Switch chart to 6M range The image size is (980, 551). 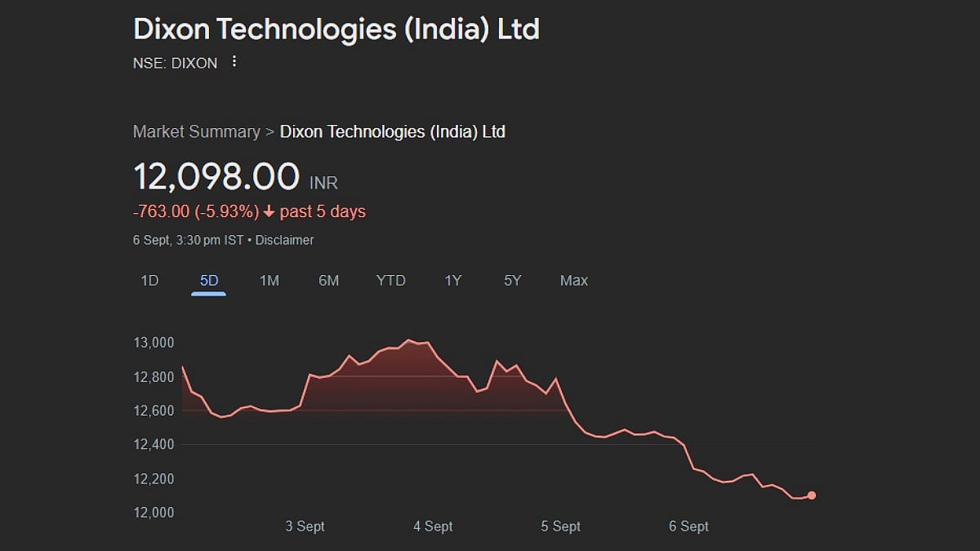coord(328,281)
